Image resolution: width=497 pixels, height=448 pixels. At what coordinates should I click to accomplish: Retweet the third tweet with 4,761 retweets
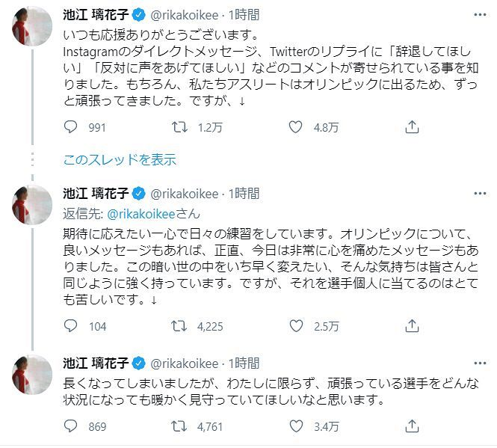181,428
